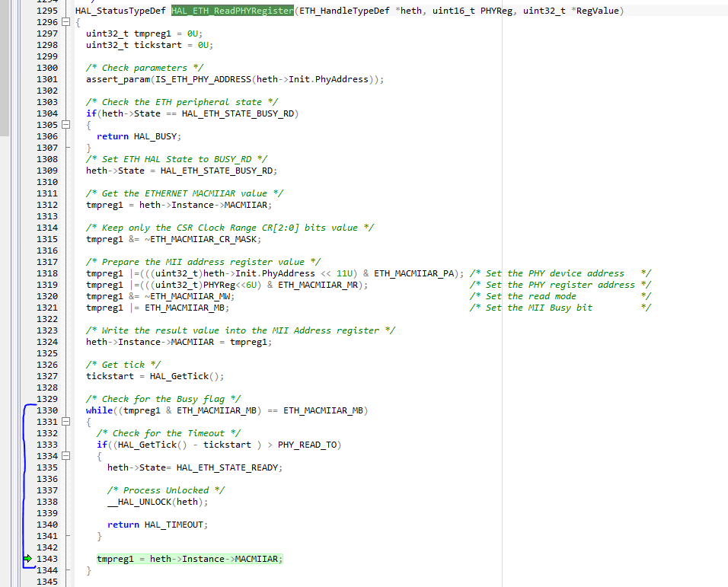Click 'tickstart = HAL_GetTick();' line
Image resolution: width=728 pixels, height=587 pixels.
coord(155,376)
